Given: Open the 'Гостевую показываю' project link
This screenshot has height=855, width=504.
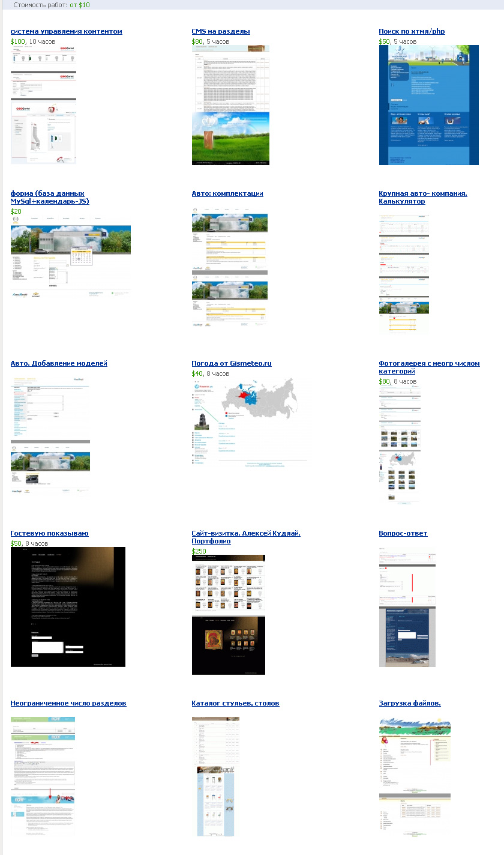Looking at the screenshot, I should coord(49,533).
